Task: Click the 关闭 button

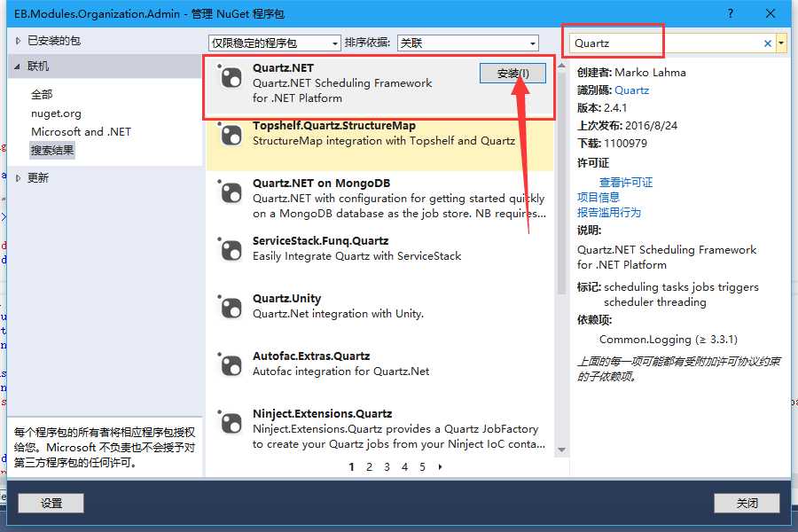Action: [747, 504]
